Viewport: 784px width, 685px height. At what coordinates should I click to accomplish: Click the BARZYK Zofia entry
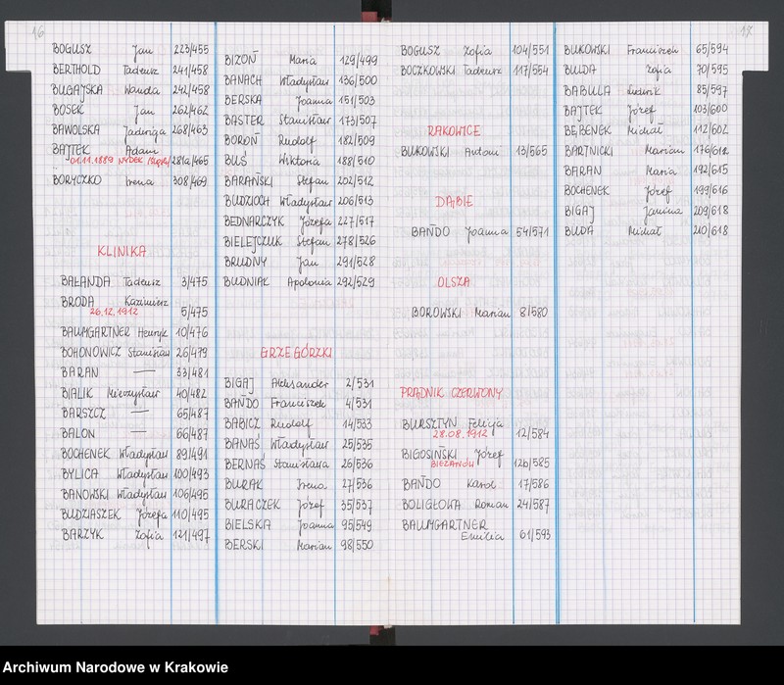pos(134,535)
